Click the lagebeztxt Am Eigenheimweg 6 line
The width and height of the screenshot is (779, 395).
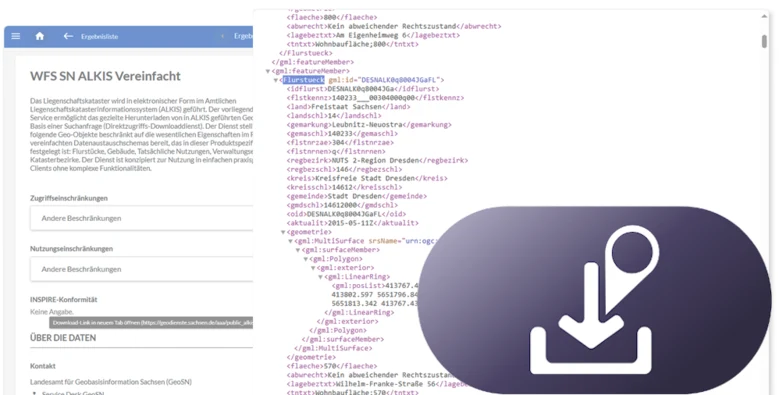373,35
